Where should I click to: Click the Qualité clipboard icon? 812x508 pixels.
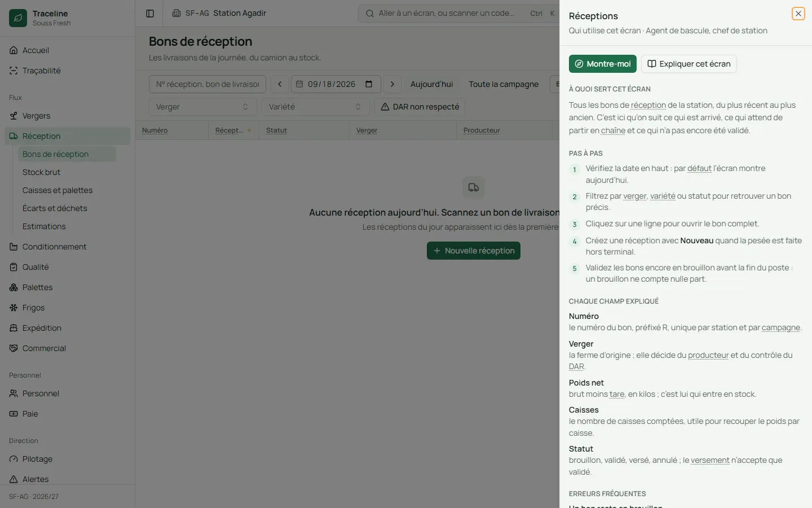[14, 267]
